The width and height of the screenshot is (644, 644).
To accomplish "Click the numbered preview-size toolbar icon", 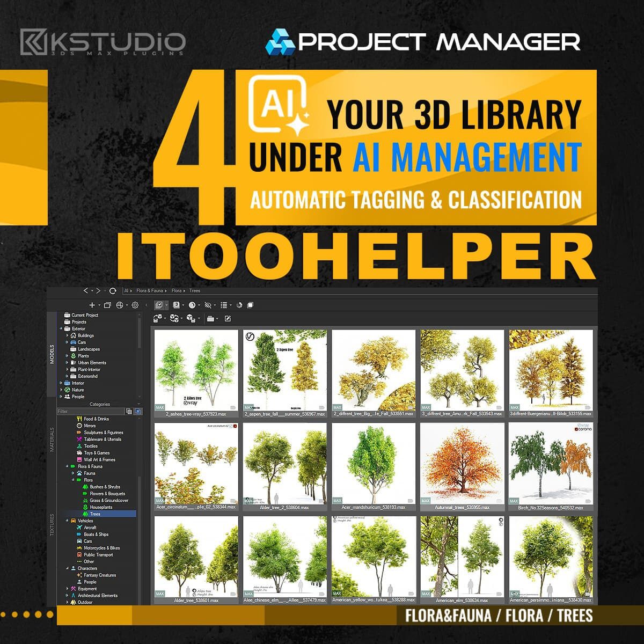I will [176, 305].
